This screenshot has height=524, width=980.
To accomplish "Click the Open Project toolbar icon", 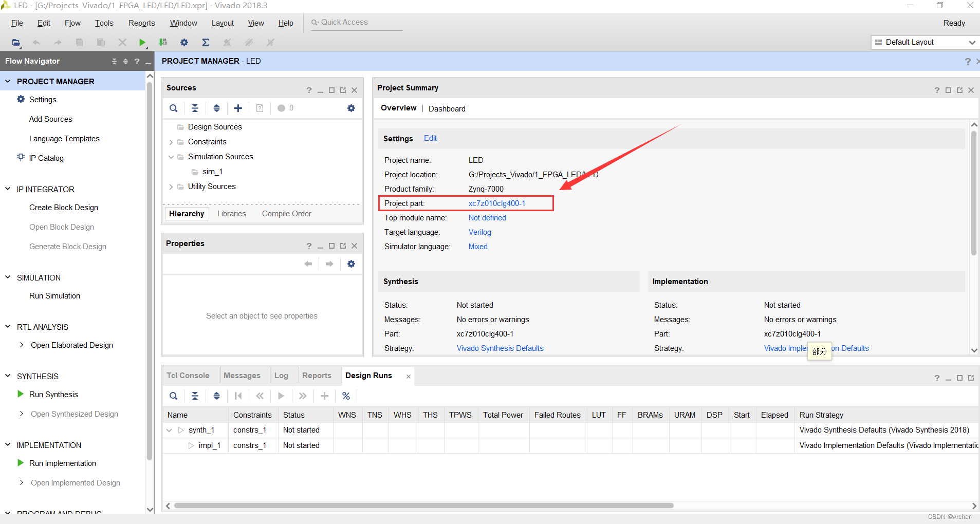I will point(16,43).
